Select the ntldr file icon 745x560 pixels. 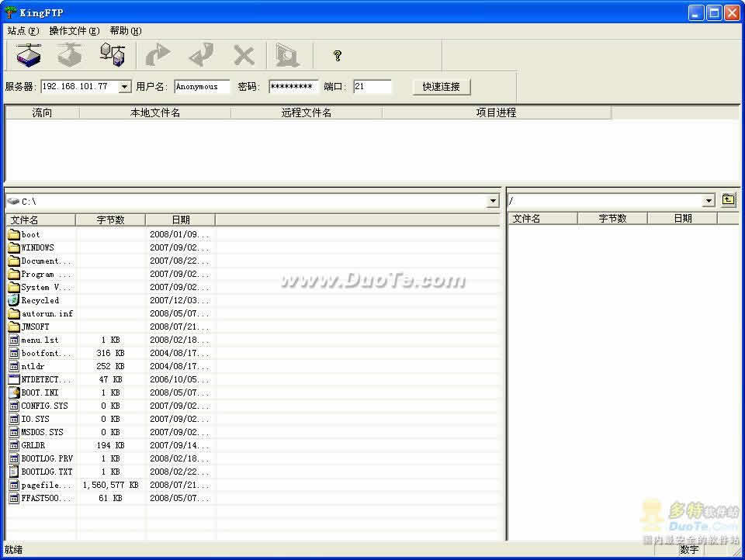point(14,367)
